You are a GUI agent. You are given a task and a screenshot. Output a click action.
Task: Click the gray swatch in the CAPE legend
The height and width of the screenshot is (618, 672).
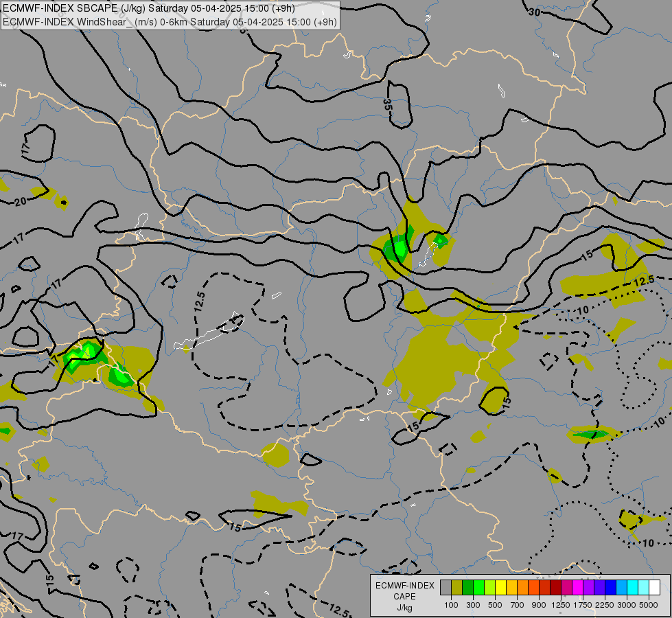pos(445,588)
